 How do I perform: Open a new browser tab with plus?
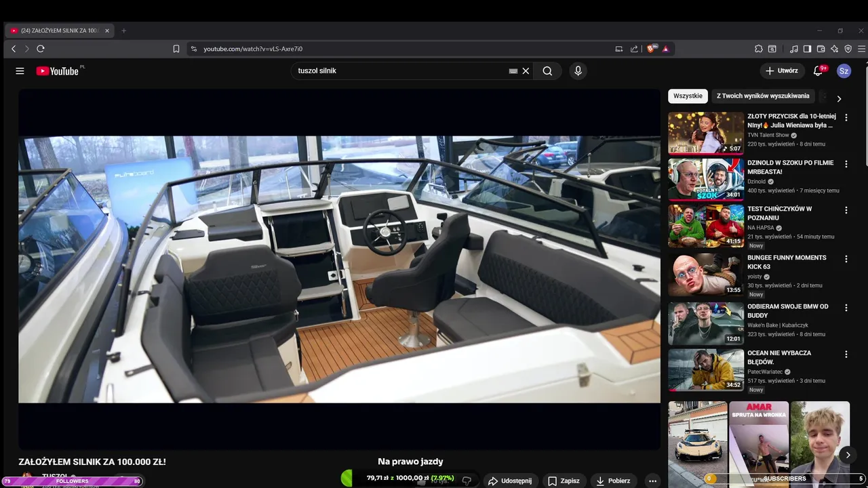pos(123,30)
